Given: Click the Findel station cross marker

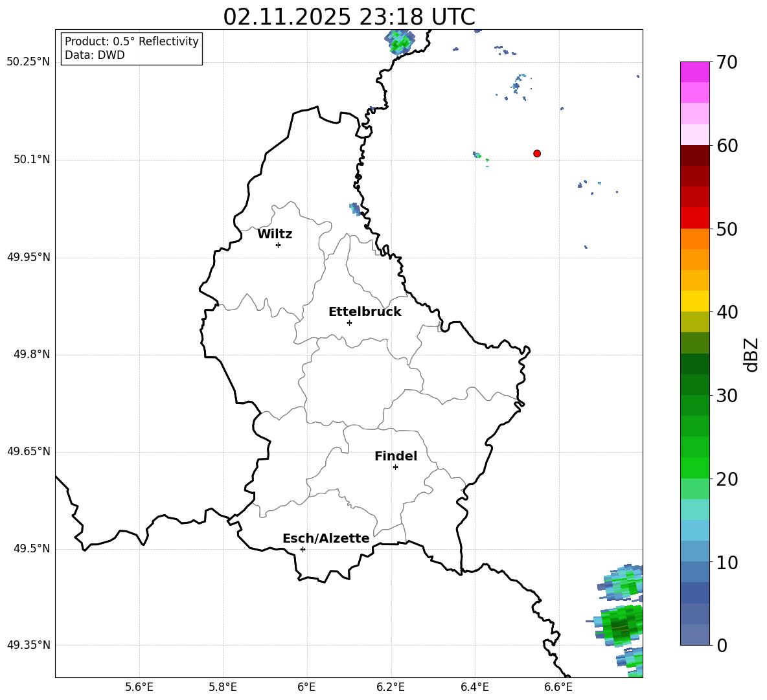Looking at the screenshot, I should coord(395,467).
